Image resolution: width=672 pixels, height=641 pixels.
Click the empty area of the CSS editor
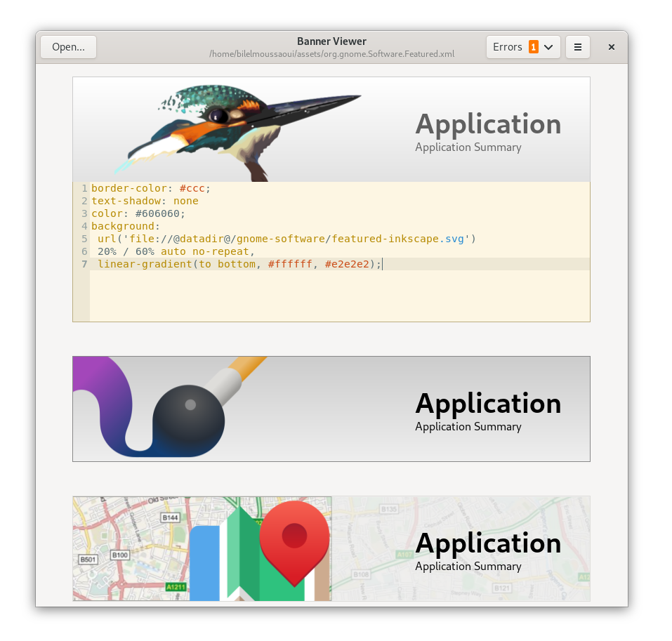coord(339,296)
